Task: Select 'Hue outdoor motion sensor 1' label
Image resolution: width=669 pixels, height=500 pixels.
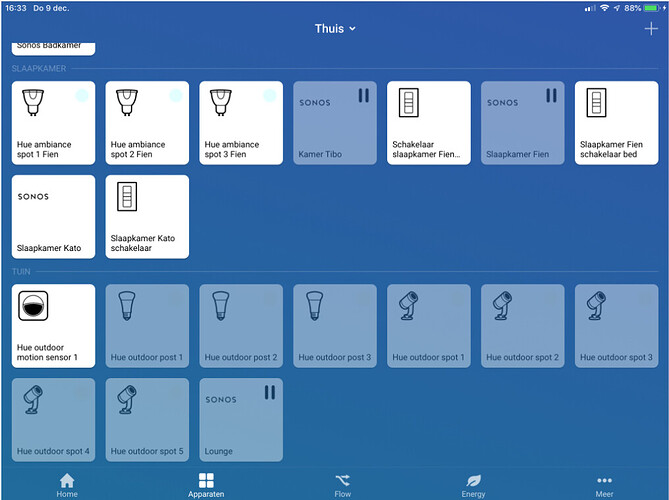Action: (x=47, y=352)
